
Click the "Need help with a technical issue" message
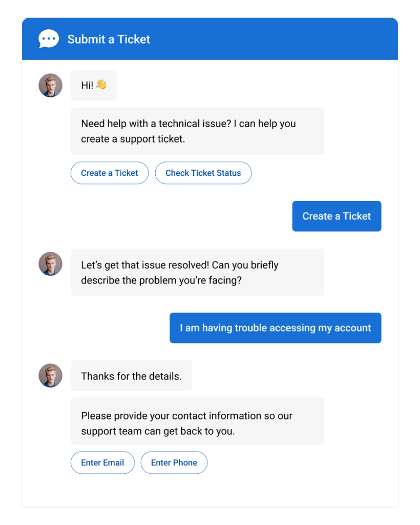[197, 131]
